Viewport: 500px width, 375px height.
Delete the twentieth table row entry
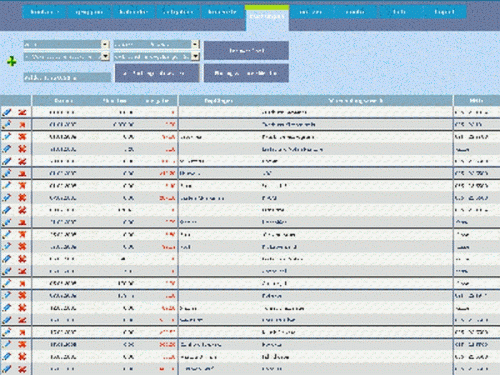22,344
